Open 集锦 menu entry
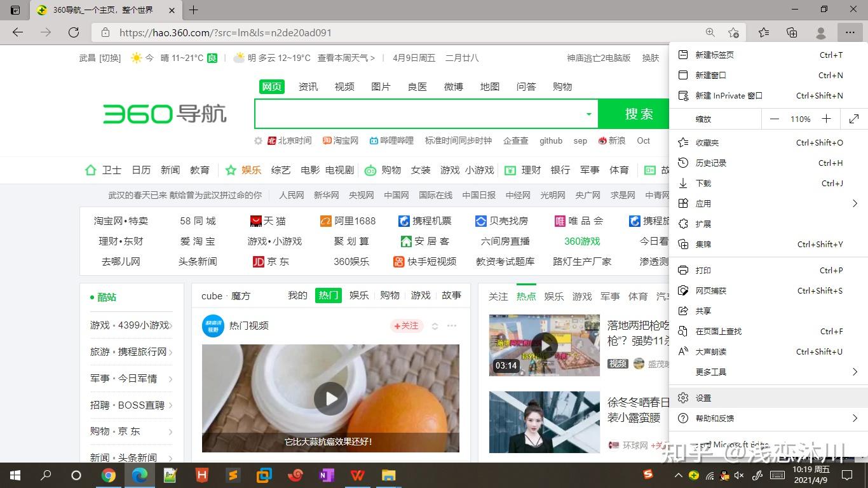 tap(769, 245)
